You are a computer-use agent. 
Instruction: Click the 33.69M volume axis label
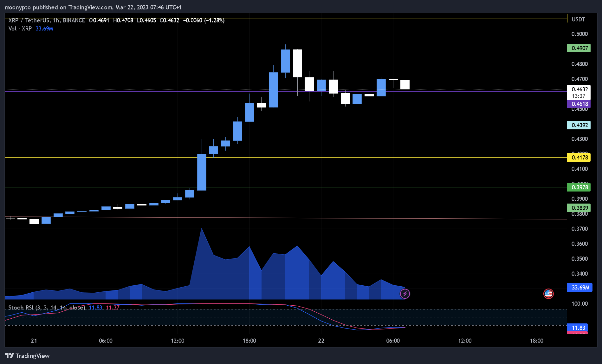click(x=579, y=288)
